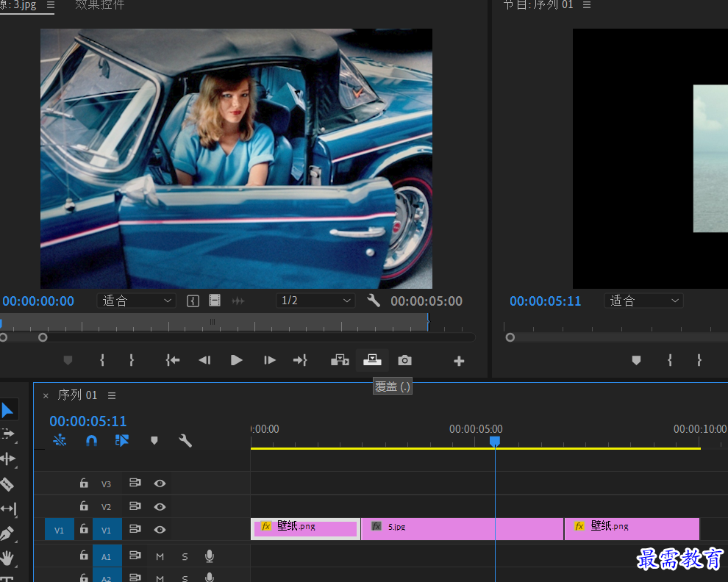The width and height of the screenshot is (728, 582).
Task: Mark Out point in program monitor
Action: coord(699,360)
